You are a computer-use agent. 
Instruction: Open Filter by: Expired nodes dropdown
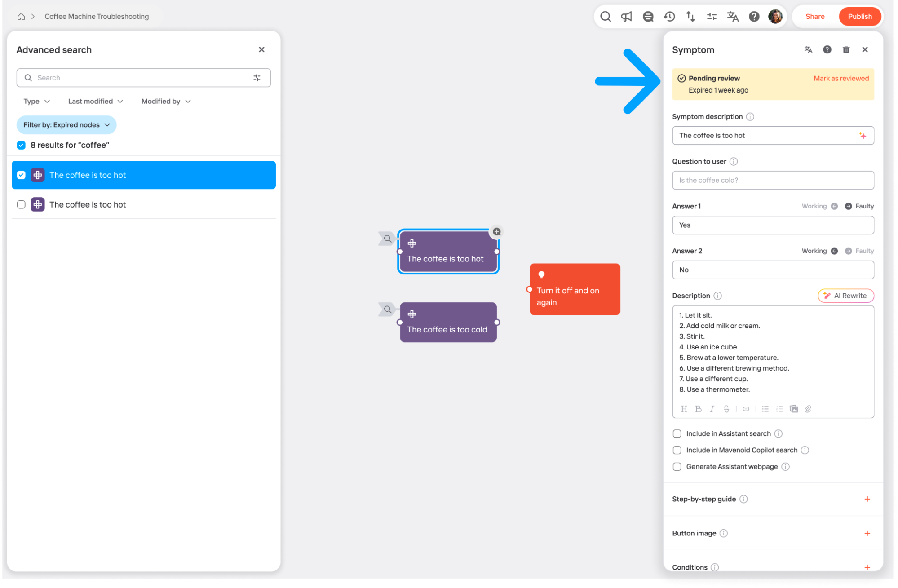(x=66, y=125)
